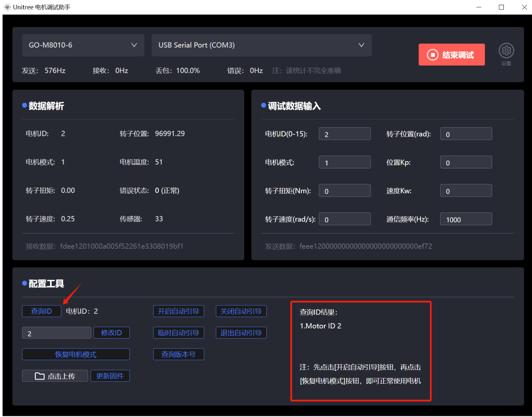Focus the 电机ID(0-15) input field
The height and width of the screenshot is (417, 532).
coord(344,134)
